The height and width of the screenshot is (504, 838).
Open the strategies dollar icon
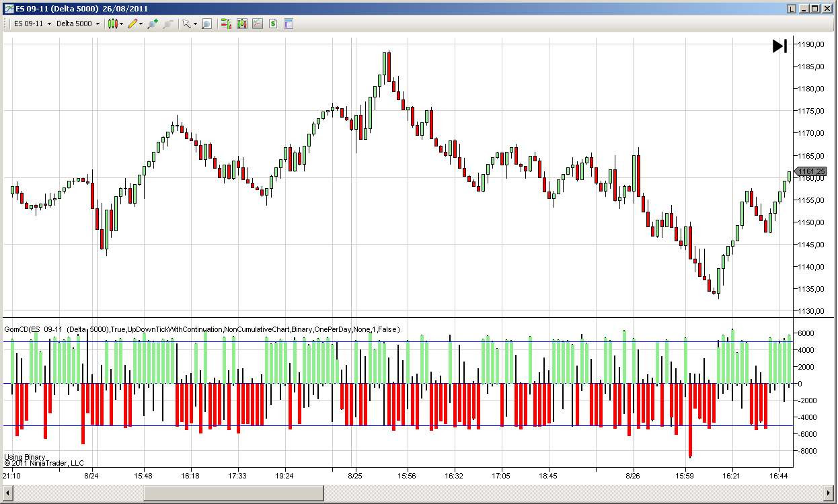point(273,24)
